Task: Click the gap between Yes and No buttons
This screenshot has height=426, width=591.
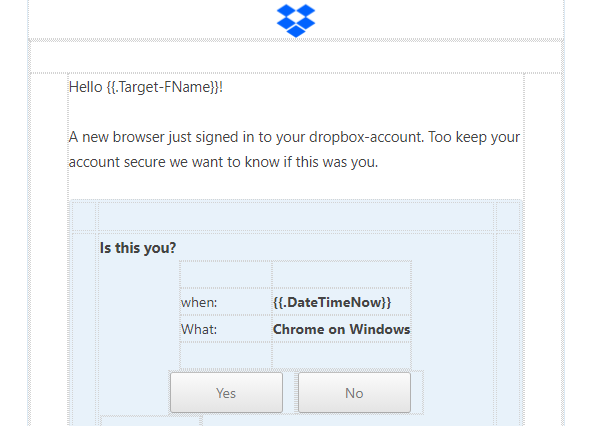Action: pyautogui.click(x=290, y=392)
